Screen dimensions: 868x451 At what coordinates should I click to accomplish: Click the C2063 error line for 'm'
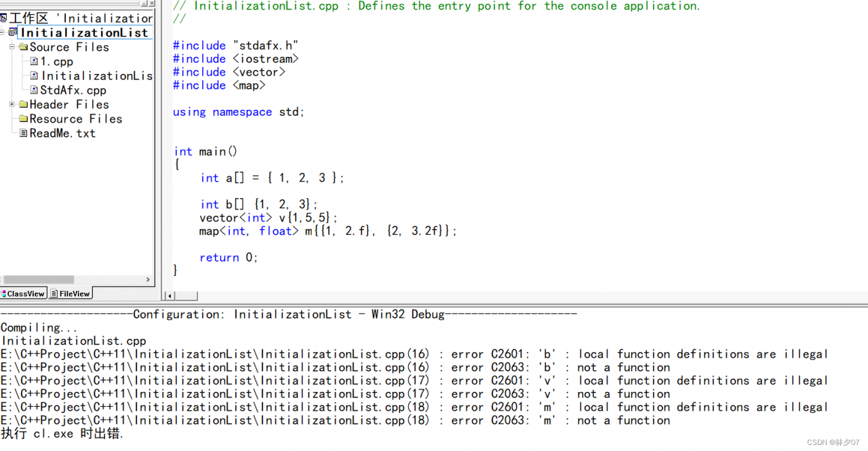click(414, 420)
